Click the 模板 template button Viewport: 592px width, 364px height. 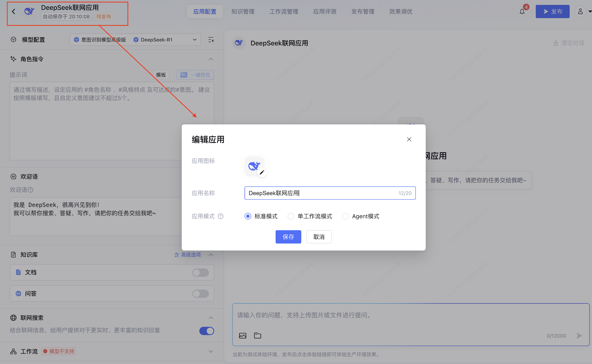[161, 75]
